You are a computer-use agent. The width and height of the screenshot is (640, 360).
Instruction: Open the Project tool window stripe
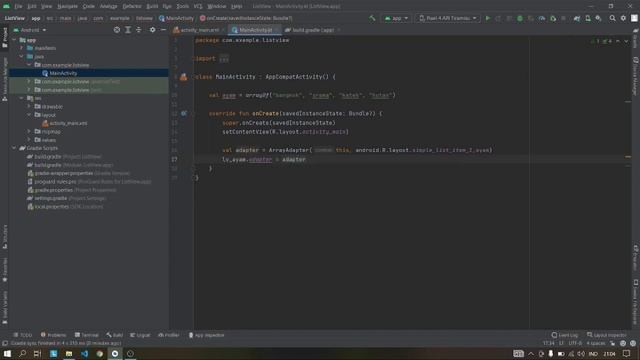click(5, 38)
